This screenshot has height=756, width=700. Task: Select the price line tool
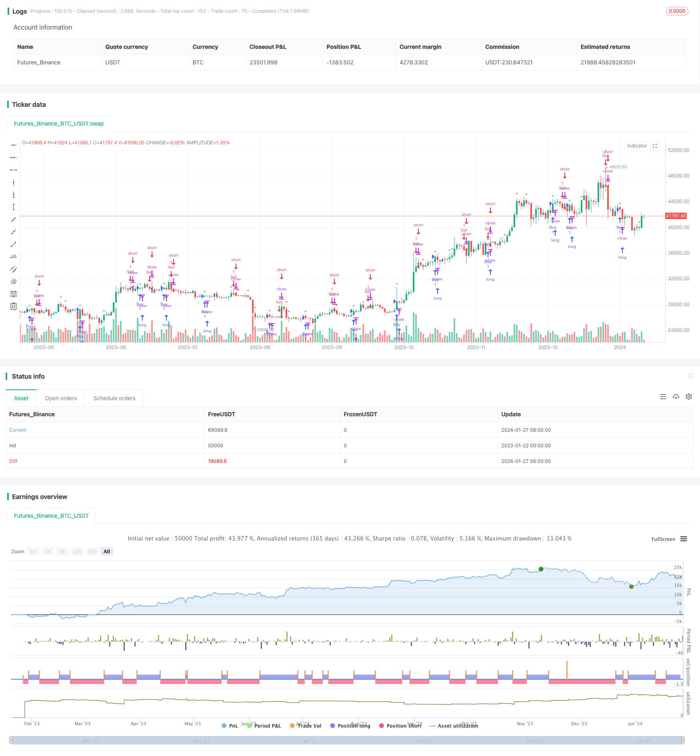pos(14,257)
